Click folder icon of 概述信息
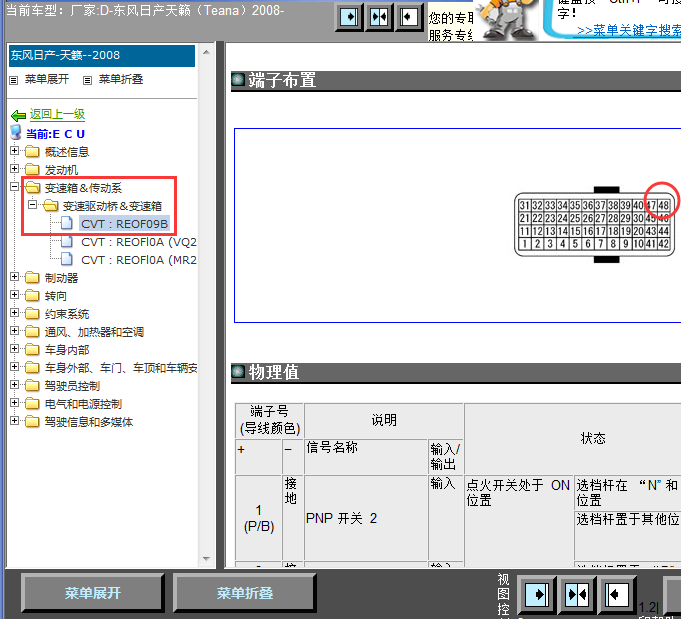 pyautogui.click(x=32, y=152)
